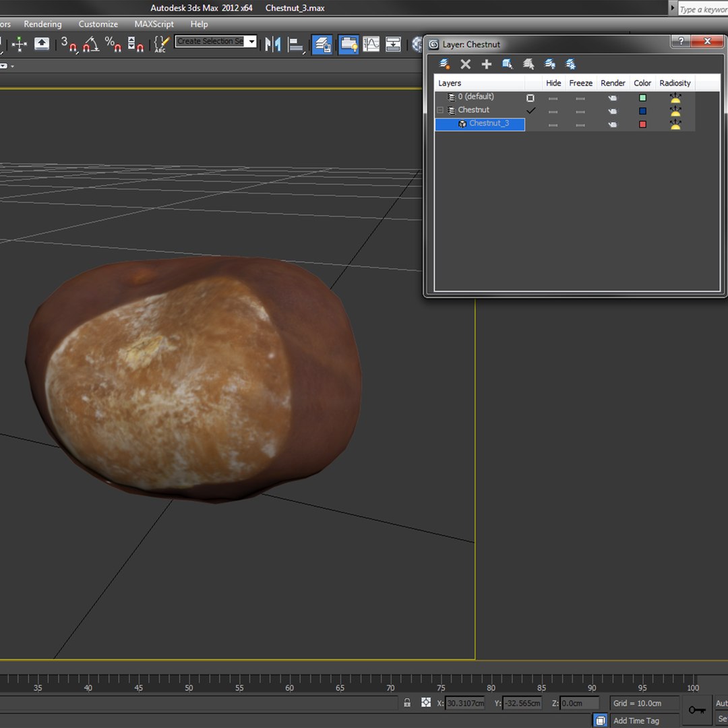728x728 pixels.
Task: Open the Help menu
Action: coord(199,24)
